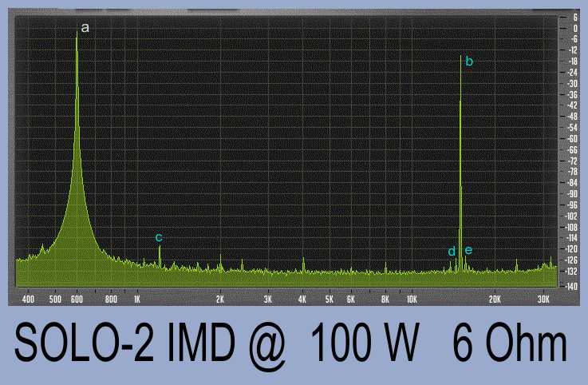
Task: Select the "5K" frequency axis label
Action: (x=330, y=300)
